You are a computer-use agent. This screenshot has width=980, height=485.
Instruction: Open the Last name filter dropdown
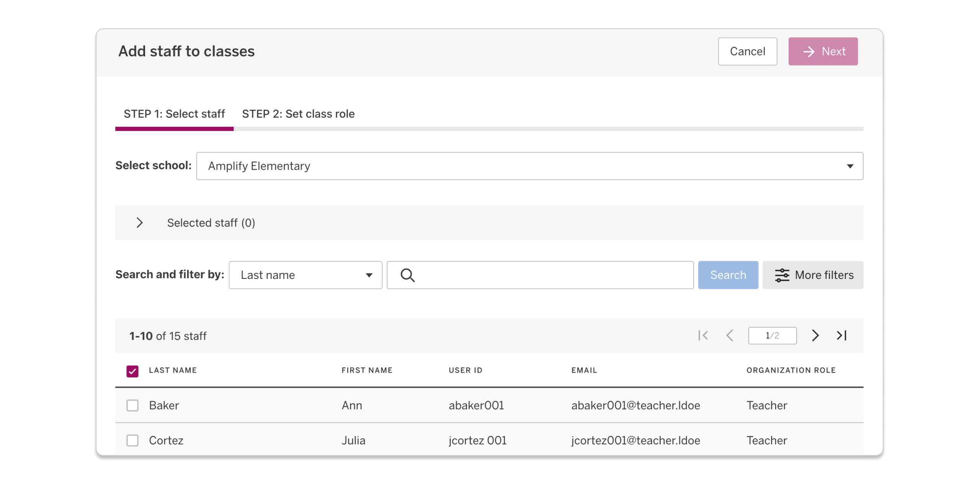click(305, 275)
